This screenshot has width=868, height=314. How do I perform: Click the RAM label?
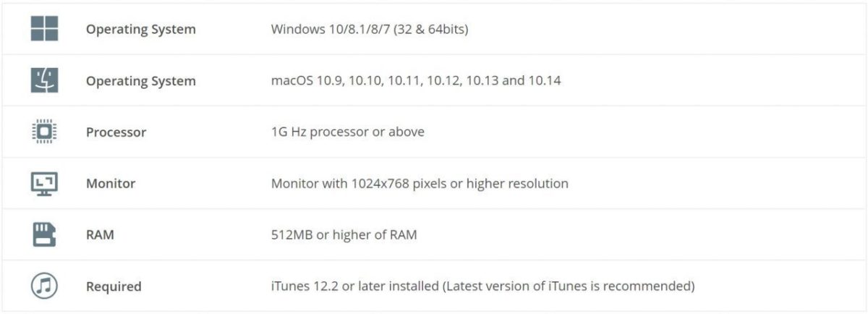click(x=100, y=235)
